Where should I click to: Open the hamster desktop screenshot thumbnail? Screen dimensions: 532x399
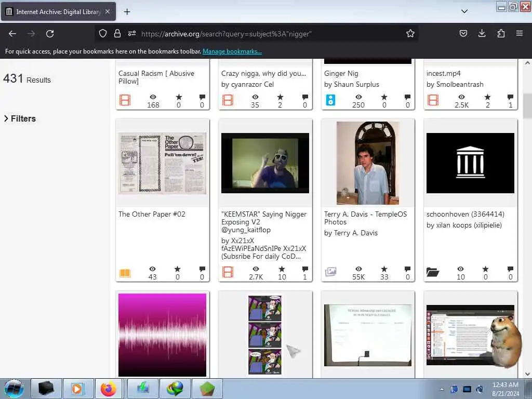(470, 335)
